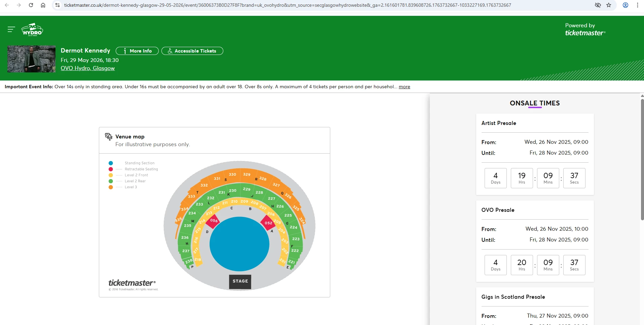644x325 pixels.
Task: View site information for ticketmaster.co.uk
Action: pyautogui.click(x=58, y=5)
